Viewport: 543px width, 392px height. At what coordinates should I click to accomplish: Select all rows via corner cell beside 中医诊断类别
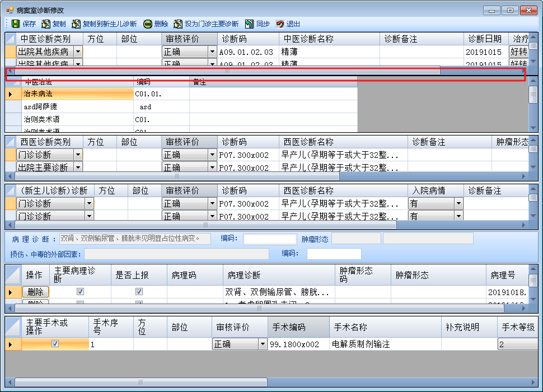pos(11,39)
